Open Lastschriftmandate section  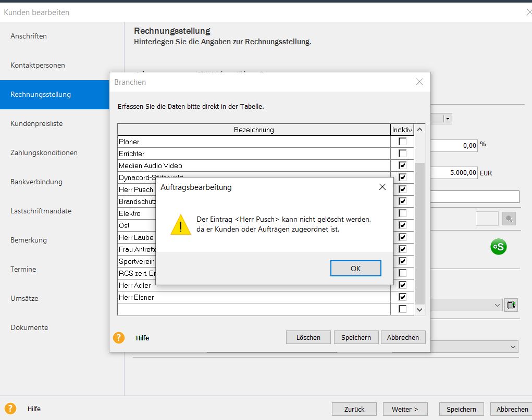point(41,211)
